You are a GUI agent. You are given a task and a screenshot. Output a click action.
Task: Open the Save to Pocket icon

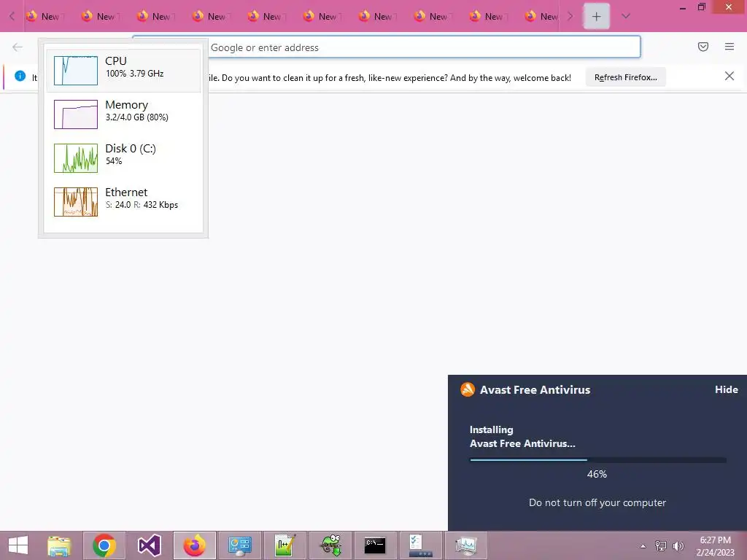click(x=703, y=47)
